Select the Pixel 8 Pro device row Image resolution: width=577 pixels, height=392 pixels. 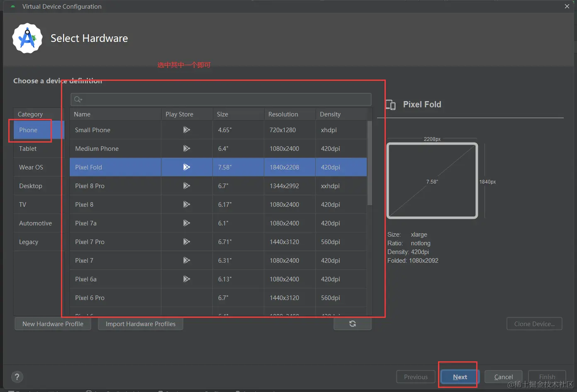(x=218, y=186)
